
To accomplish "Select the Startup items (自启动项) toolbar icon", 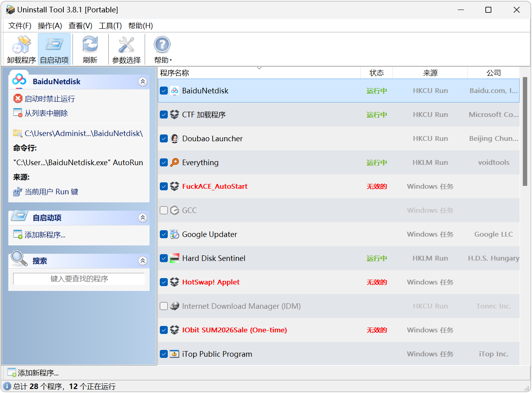I will 54,44.
